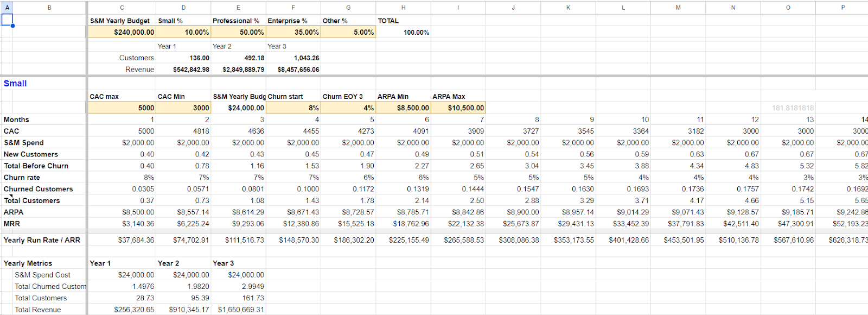Select the 5000 value under CAC max

click(x=122, y=108)
